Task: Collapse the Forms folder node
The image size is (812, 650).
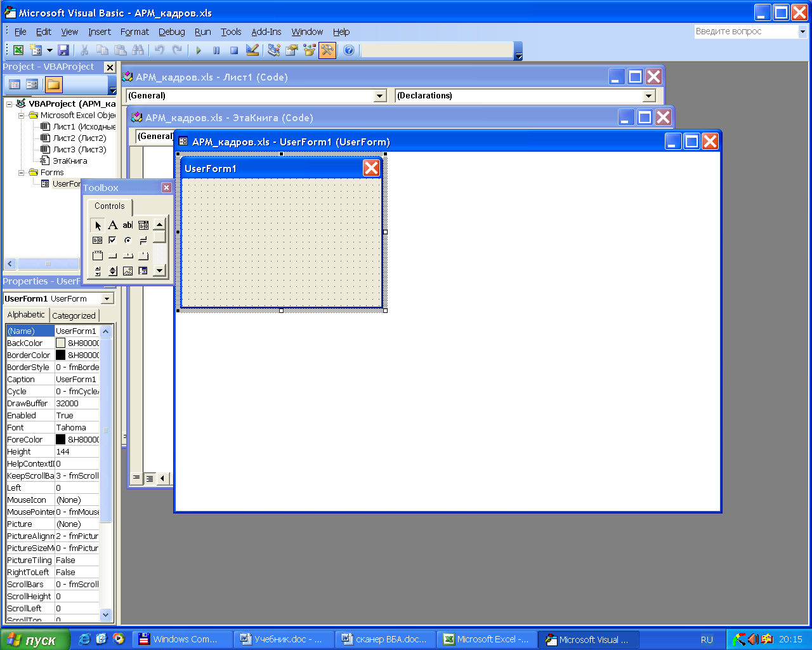Action: (22, 173)
